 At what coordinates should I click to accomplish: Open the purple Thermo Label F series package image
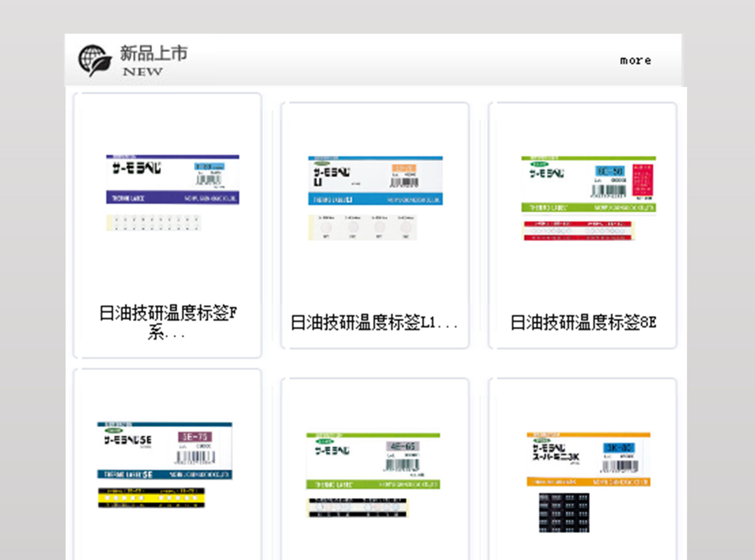pyautogui.click(x=173, y=180)
